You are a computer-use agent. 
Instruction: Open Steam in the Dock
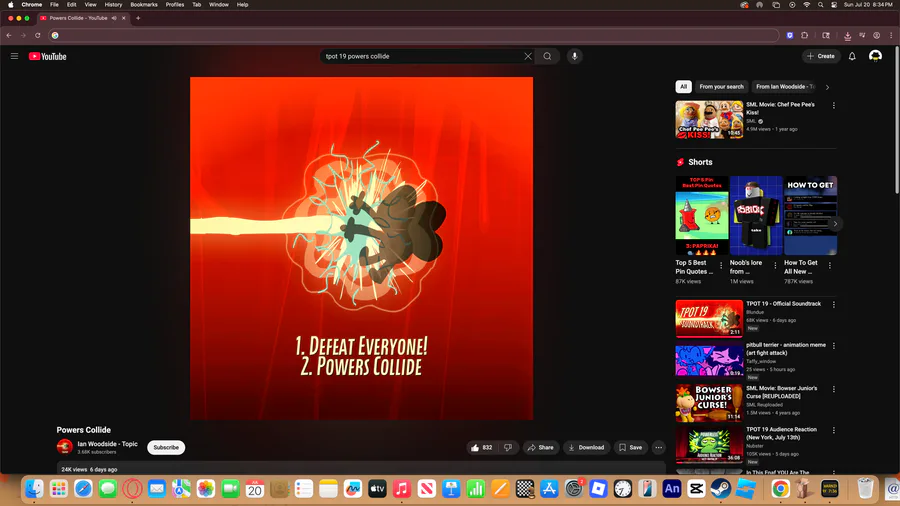pyautogui.click(x=721, y=489)
